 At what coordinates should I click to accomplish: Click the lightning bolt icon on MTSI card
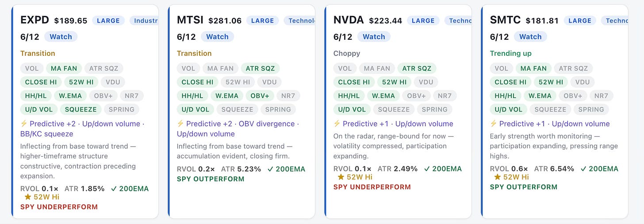[x=180, y=124]
